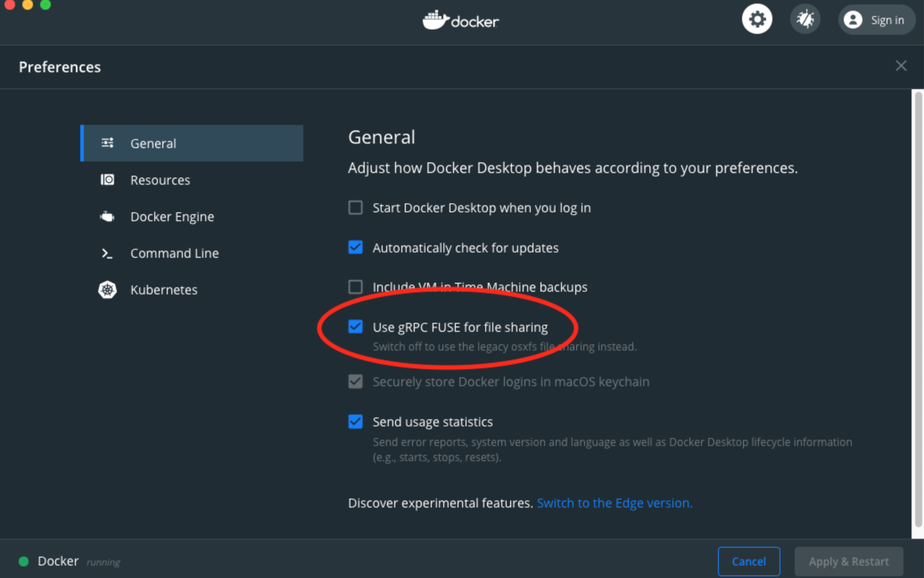Open the Kubernetes settings section
The image size is (924, 578).
pyautogui.click(x=192, y=289)
